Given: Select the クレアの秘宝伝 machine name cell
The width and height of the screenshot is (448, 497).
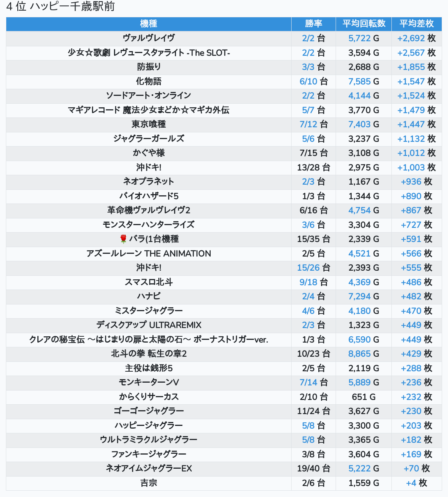Looking at the screenshot, I should tap(149, 339).
